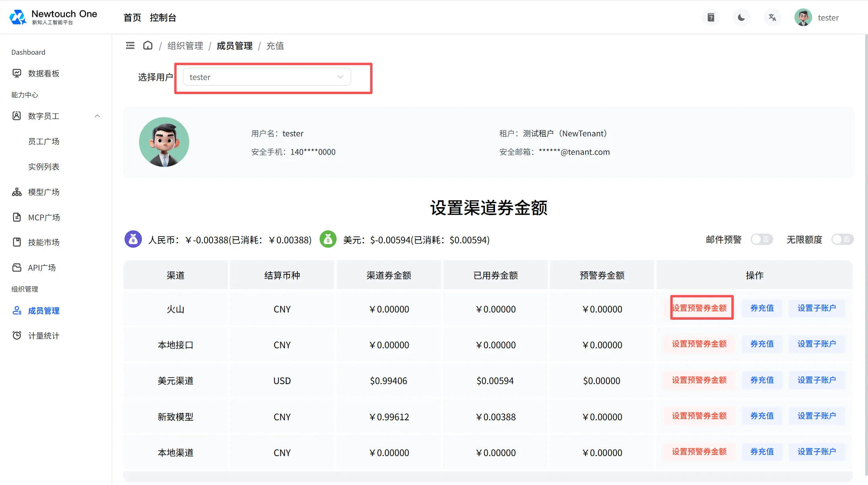Screen dimensions: 868x485
Task: Click the ￥0.99612 cell
Action: tap(389, 417)
